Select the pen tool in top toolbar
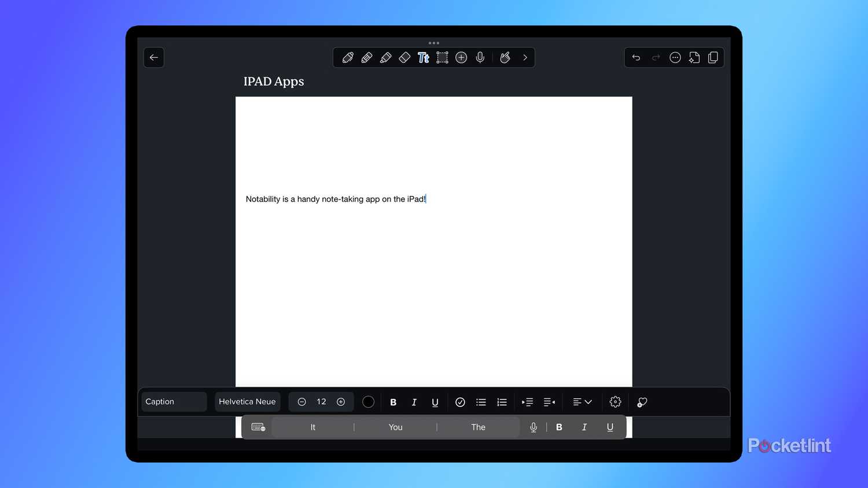868x488 pixels. click(x=348, y=58)
